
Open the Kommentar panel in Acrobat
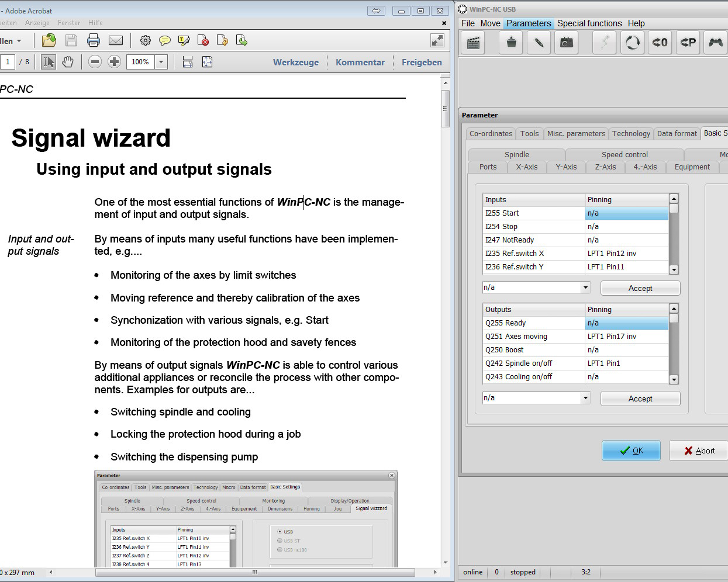[x=360, y=62]
